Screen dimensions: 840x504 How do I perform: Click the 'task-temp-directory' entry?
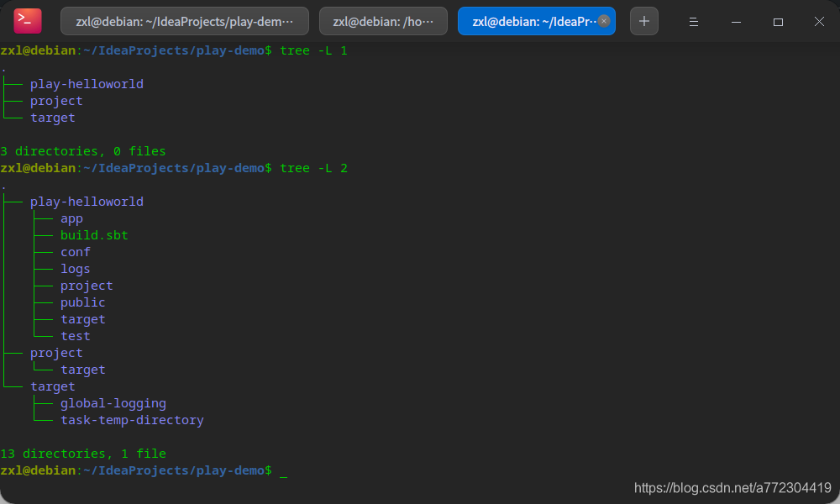coord(132,420)
